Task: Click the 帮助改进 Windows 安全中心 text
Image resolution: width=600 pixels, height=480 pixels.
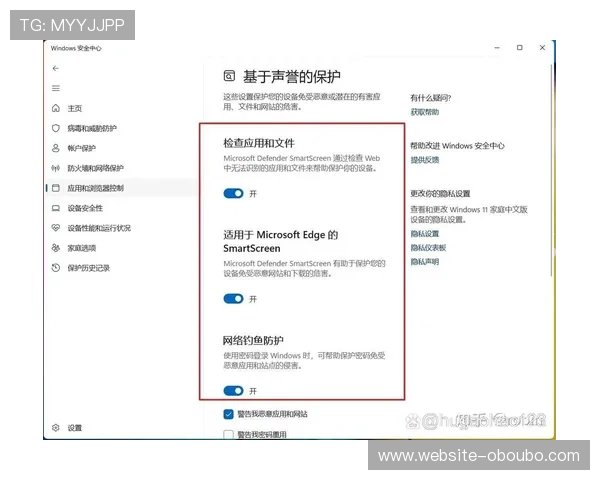Action: [457, 146]
